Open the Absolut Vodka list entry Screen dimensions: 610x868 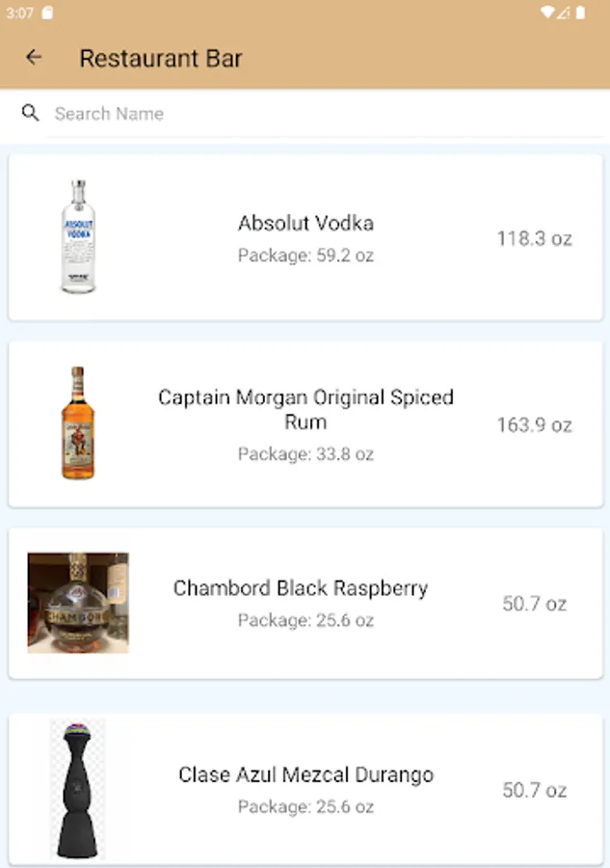coord(305,232)
